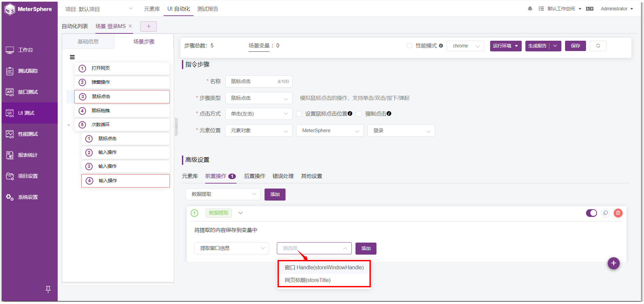Click the pin icon at sidebar bottom
644x304 pixels.
click(x=48, y=289)
